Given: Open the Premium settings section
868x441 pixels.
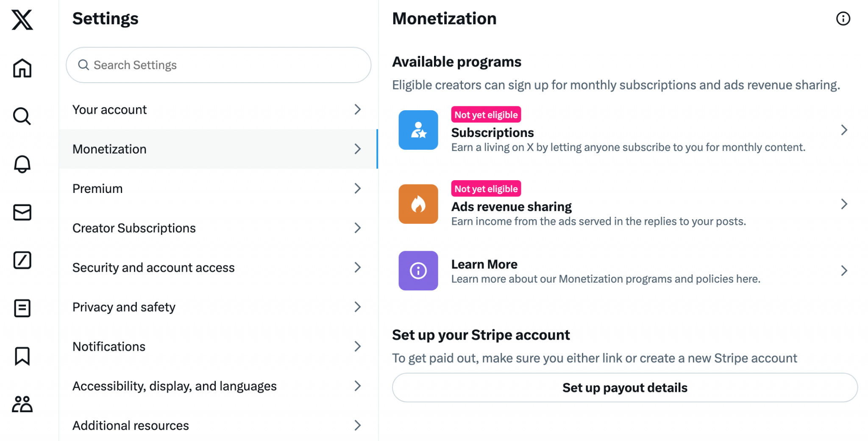Looking at the screenshot, I should pyautogui.click(x=218, y=188).
